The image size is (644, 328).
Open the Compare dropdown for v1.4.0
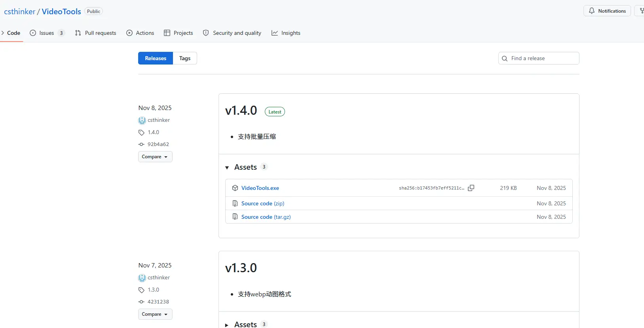point(155,157)
